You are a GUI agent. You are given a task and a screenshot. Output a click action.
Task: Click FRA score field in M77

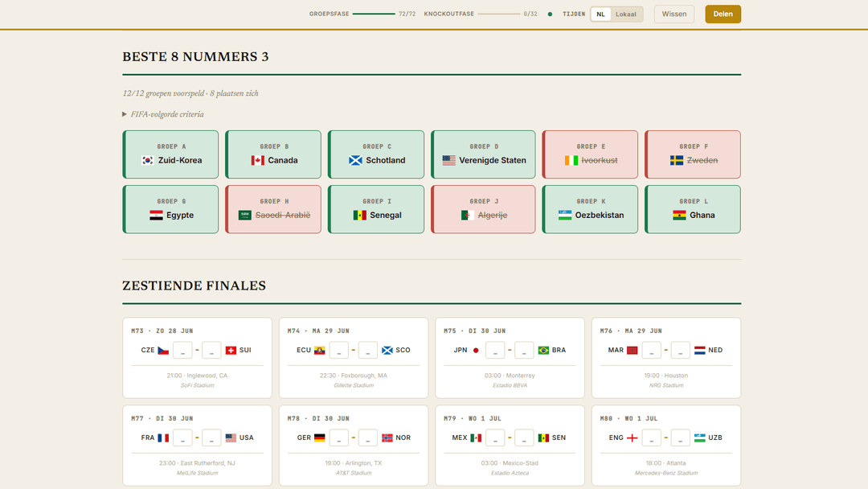pyautogui.click(x=182, y=438)
